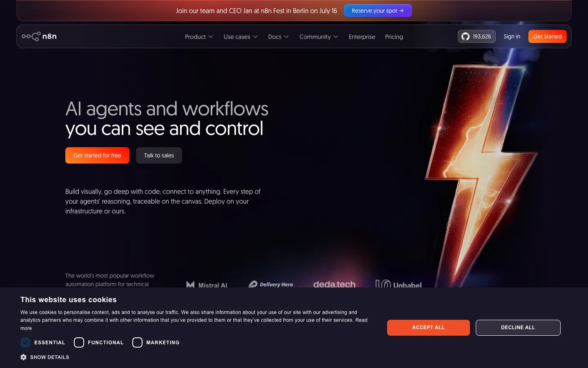Screen dimensions: 588x368
Task: Click the n8n logo in the header
Action: tap(39, 36)
